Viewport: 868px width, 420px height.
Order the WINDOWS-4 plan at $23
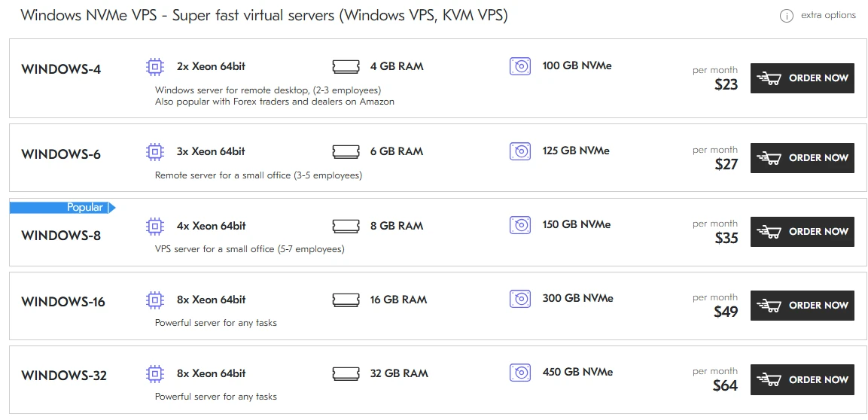[802, 78]
